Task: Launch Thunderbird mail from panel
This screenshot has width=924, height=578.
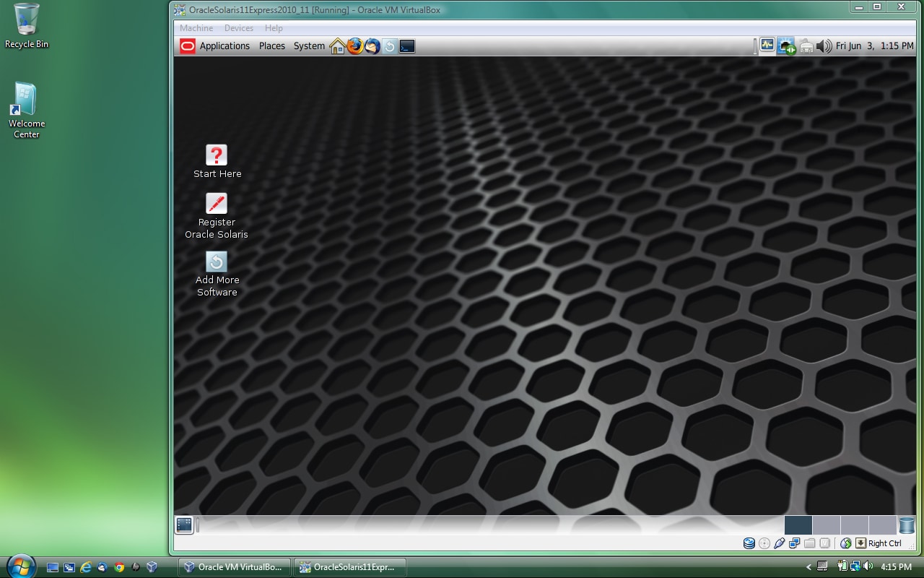Action: pyautogui.click(x=372, y=46)
